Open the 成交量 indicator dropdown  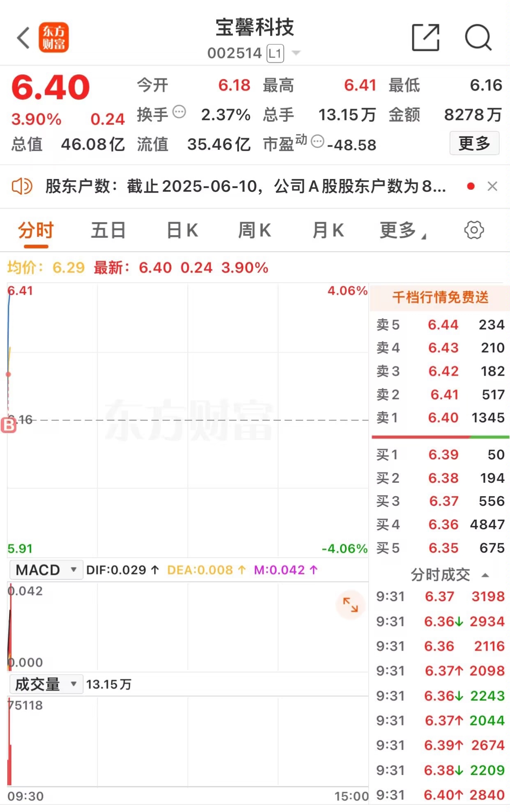[x=46, y=684]
